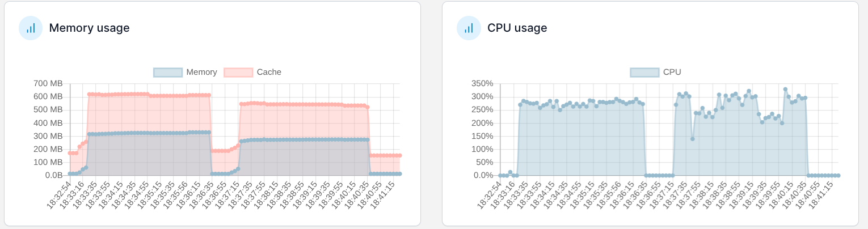Toggle the CPU series legend label
The image size is (868, 229).
point(672,72)
